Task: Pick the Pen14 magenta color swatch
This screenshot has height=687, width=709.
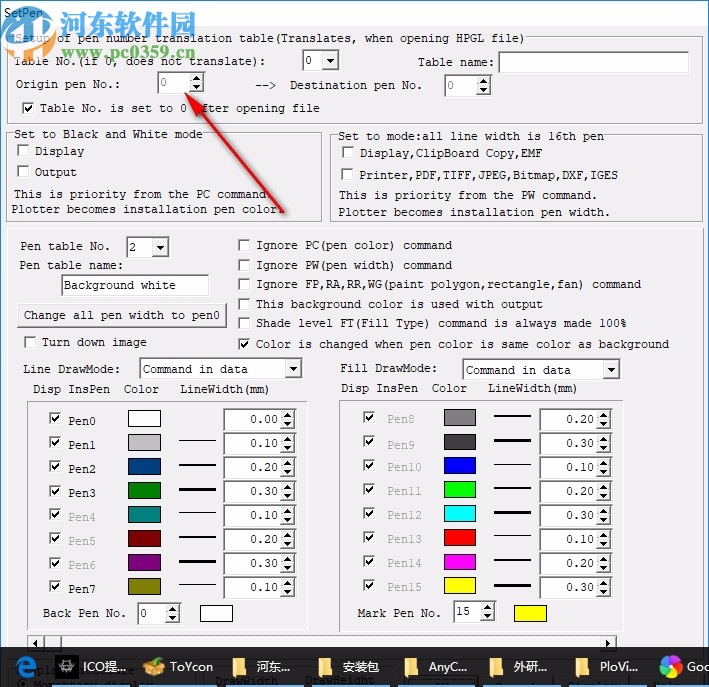Action: [460, 561]
